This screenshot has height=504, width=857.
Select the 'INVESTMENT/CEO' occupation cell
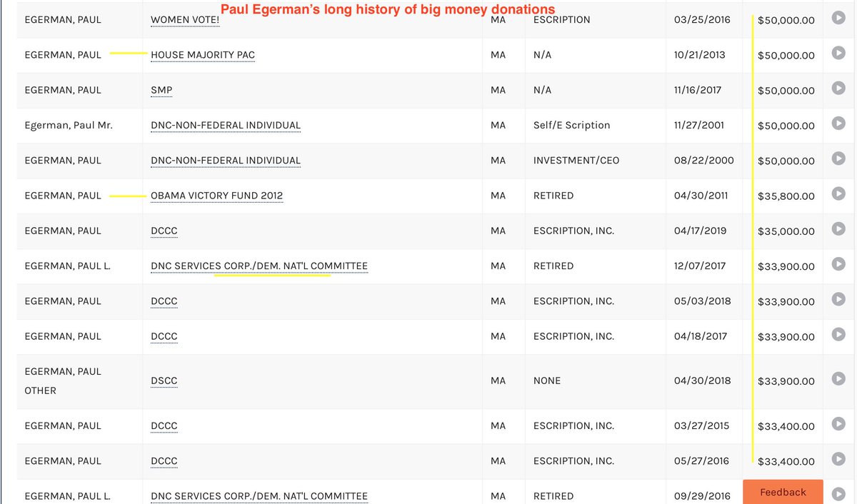576,161
